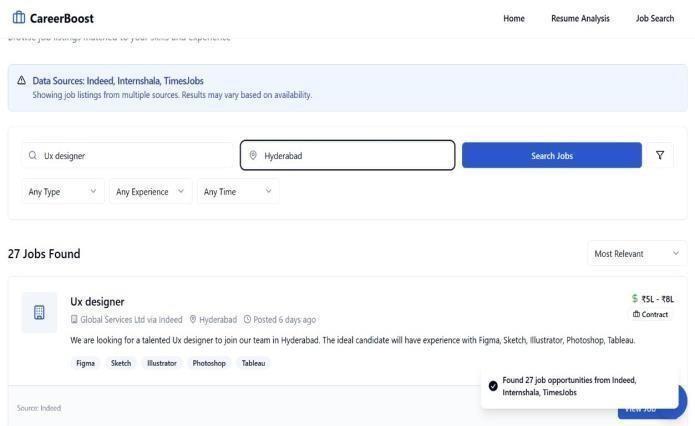Select the Figma skill tag
Viewport: 695px width, 426px height.
click(86, 363)
